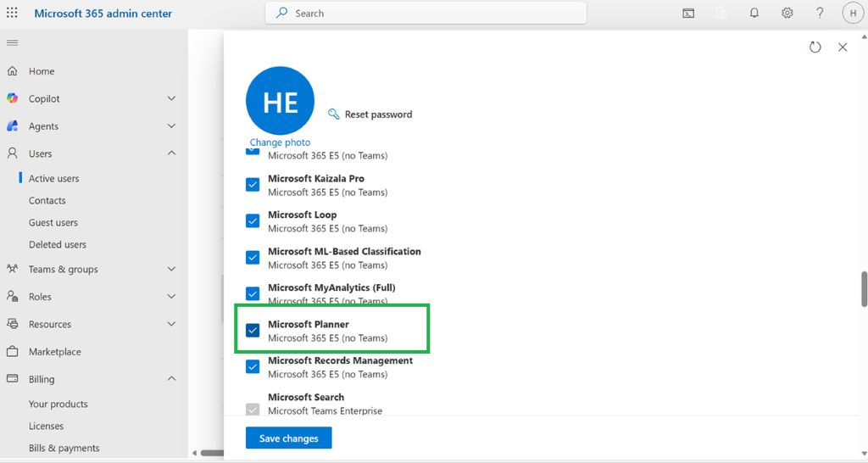Click the refresh icon in panel

click(815, 47)
